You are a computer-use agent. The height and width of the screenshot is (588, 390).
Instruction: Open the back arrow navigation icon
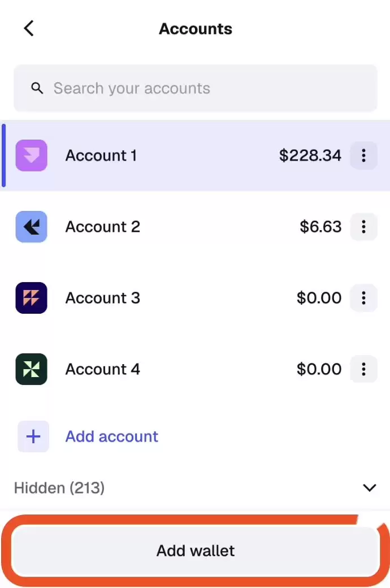pos(29,28)
